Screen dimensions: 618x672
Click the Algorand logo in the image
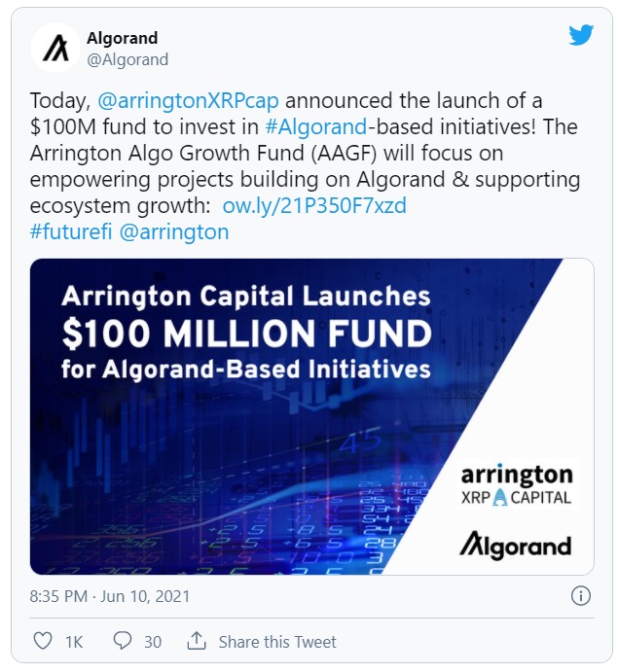(x=515, y=545)
